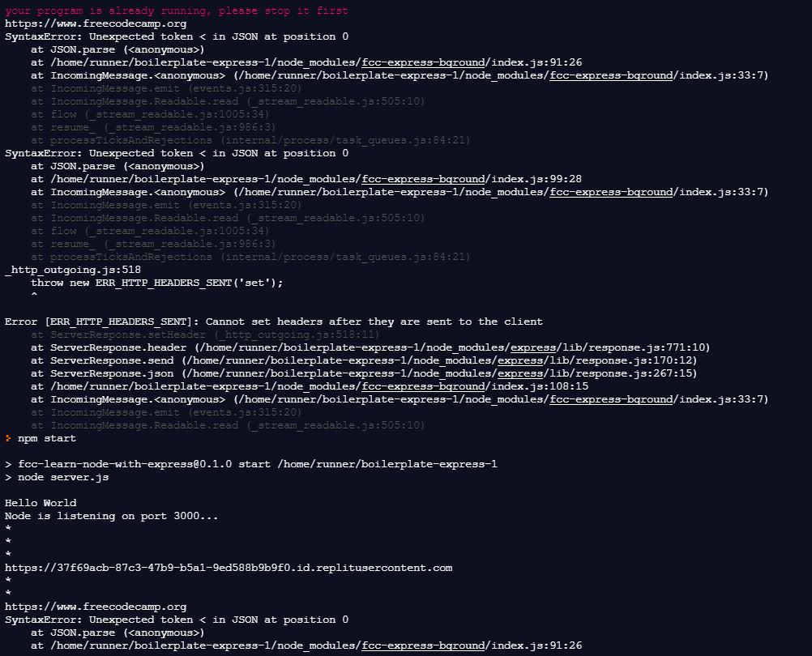Click the 'throw new ERR_HTTP_HEADERS_SENT' line
812x656 pixels.
pos(157,283)
